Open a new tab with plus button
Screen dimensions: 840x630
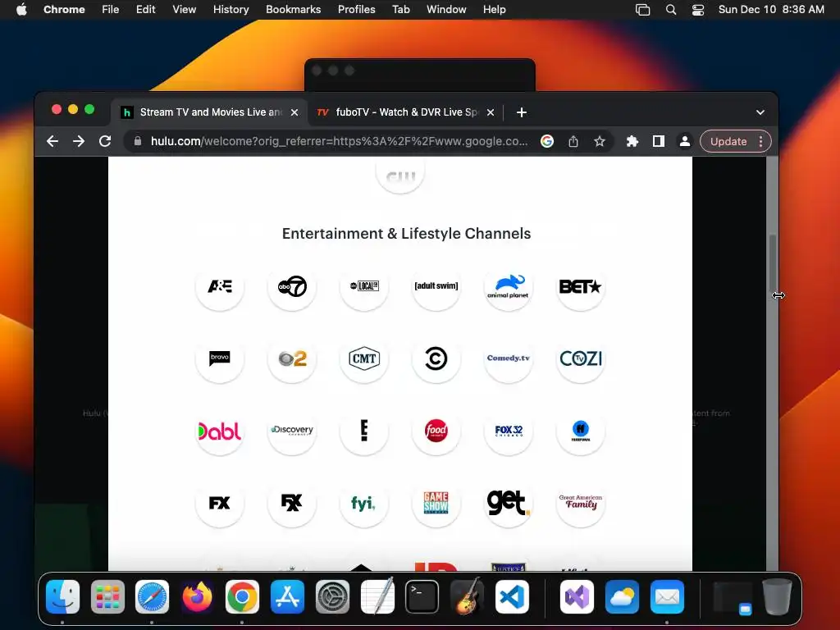click(521, 112)
